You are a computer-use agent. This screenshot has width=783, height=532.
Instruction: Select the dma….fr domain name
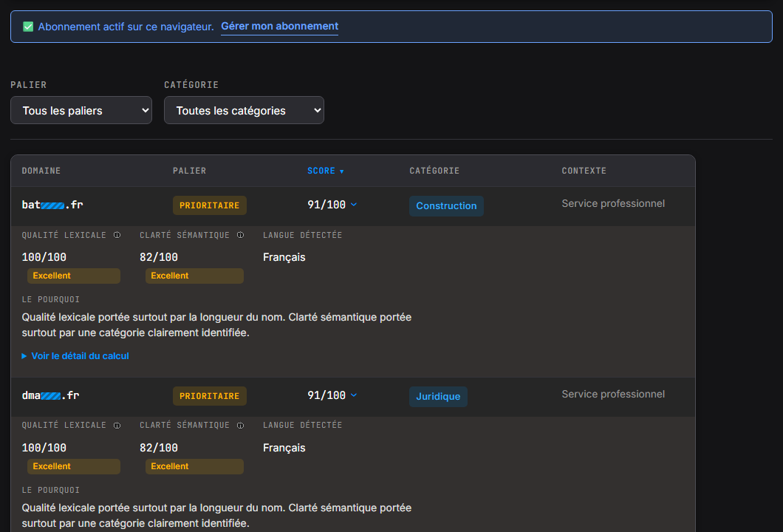pyautogui.click(x=50, y=395)
